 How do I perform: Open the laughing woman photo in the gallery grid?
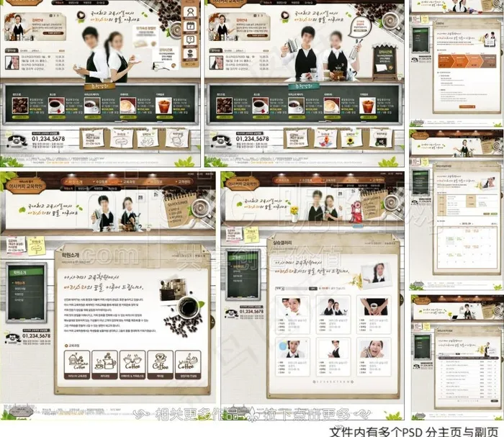click(x=374, y=350)
